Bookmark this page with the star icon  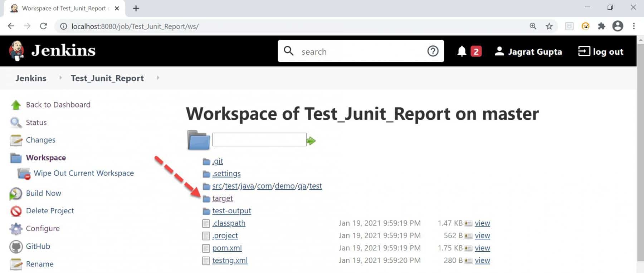[549, 26]
